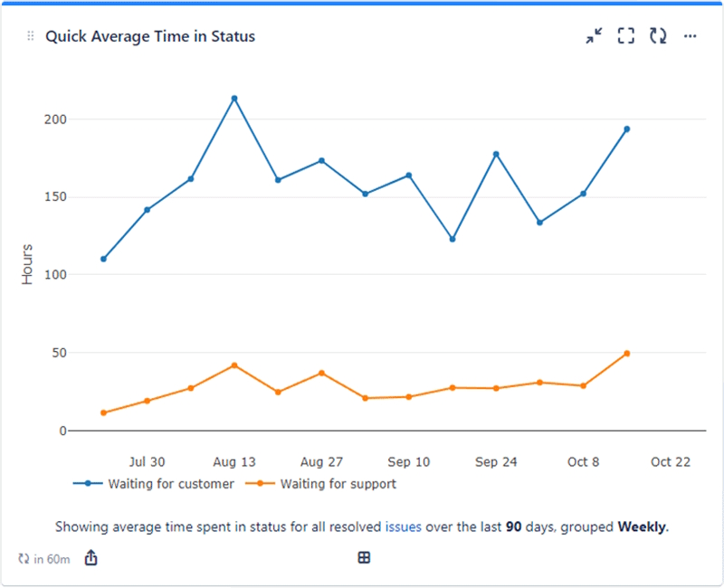Click the gadget drag handle beside the title
Viewport: 724px width, 588px height.
click(x=30, y=36)
